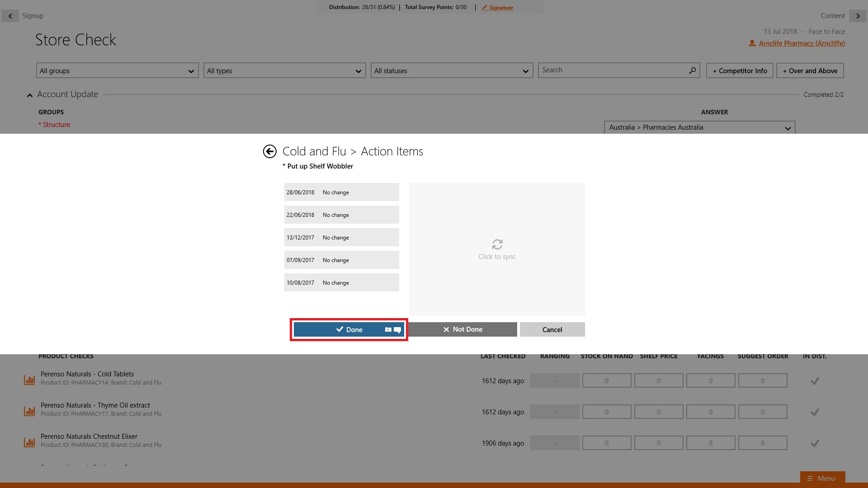Viewport: 868px width, 488px height.
Task: Toggle in-distribution check for Thyme Oil extract
Action: coord(815,412)
